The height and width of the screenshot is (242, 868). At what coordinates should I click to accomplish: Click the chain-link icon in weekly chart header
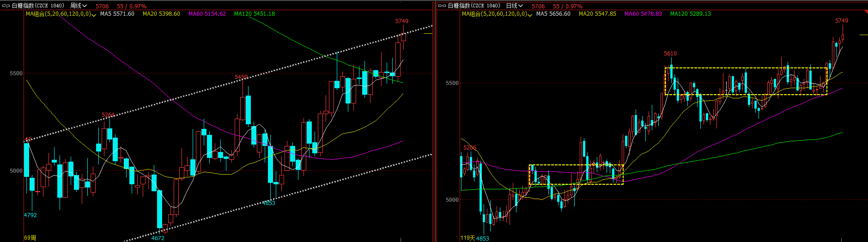[x=6, y=6]
